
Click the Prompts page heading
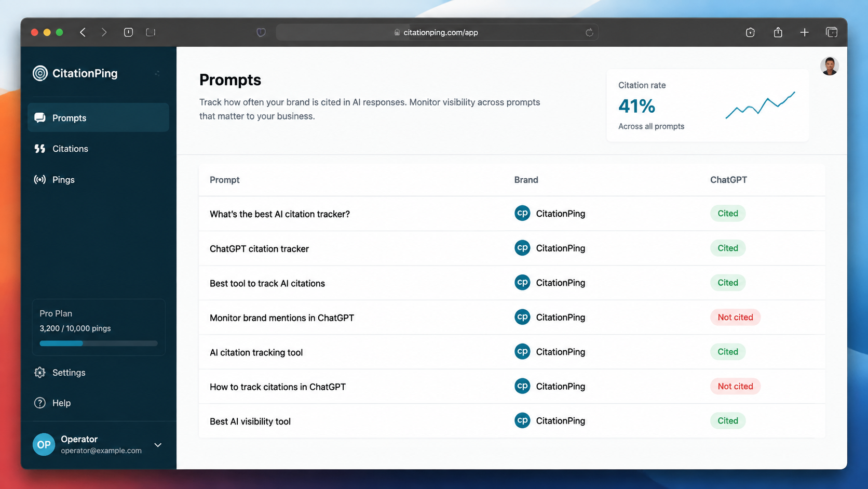coord(230,80)
